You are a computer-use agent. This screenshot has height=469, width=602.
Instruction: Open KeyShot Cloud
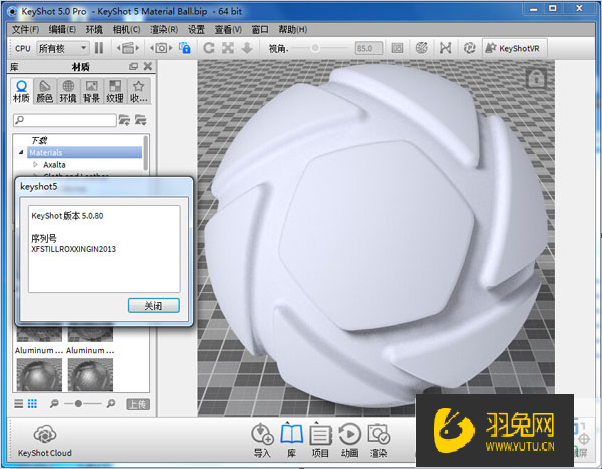45,441
